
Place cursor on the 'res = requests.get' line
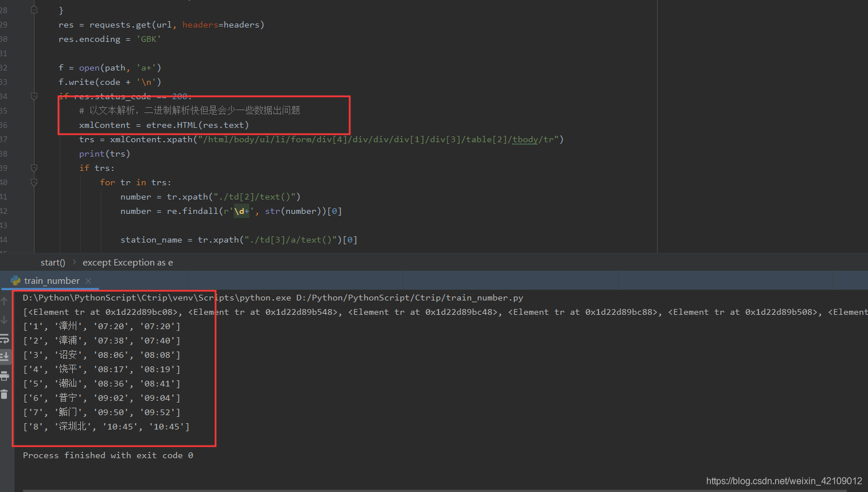point(161,25)
